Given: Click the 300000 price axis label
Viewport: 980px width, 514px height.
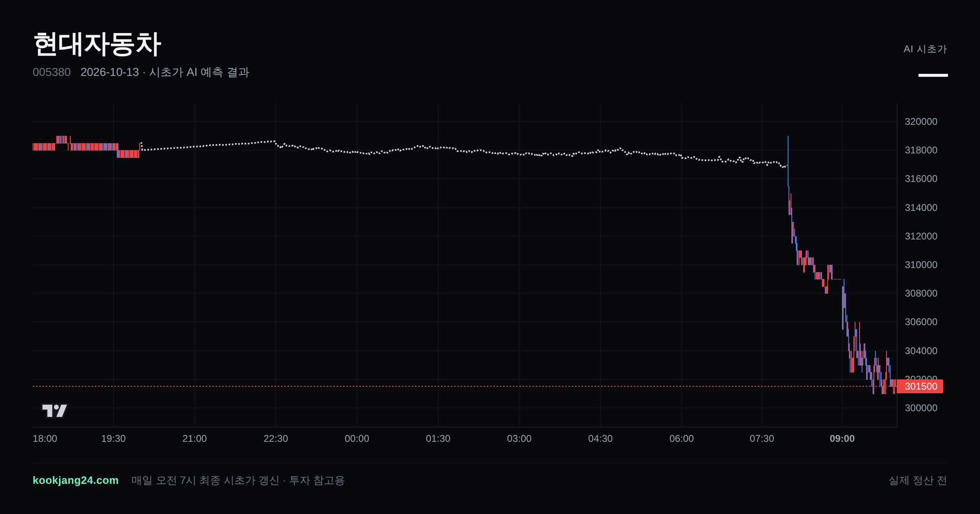Looking at the screenshot, I should 921,408.
